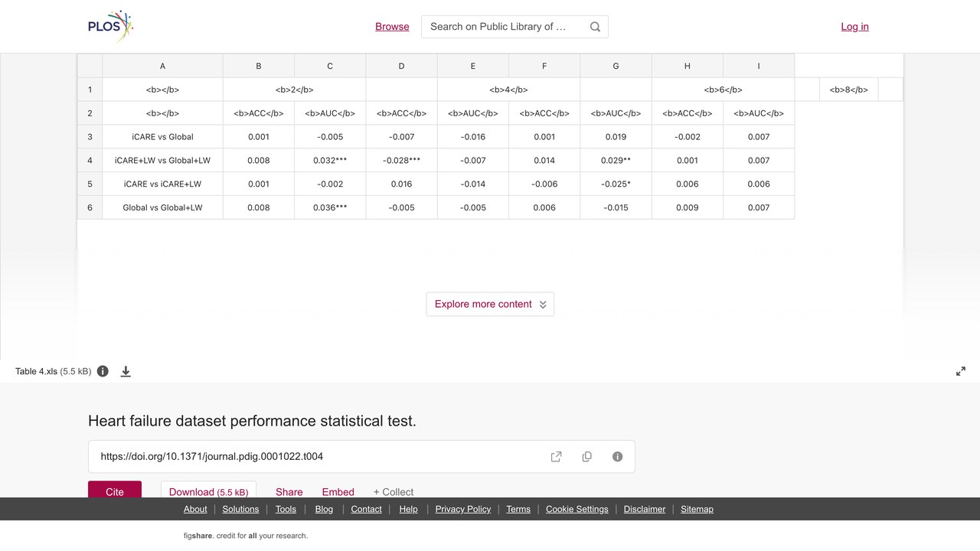This screenshot has width=980, height=551.
Task: Open the Solutions footer link
Action: pos(241,509)
